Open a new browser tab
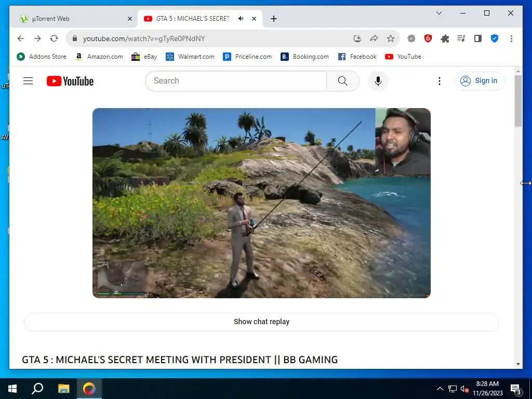 [274, 19]
